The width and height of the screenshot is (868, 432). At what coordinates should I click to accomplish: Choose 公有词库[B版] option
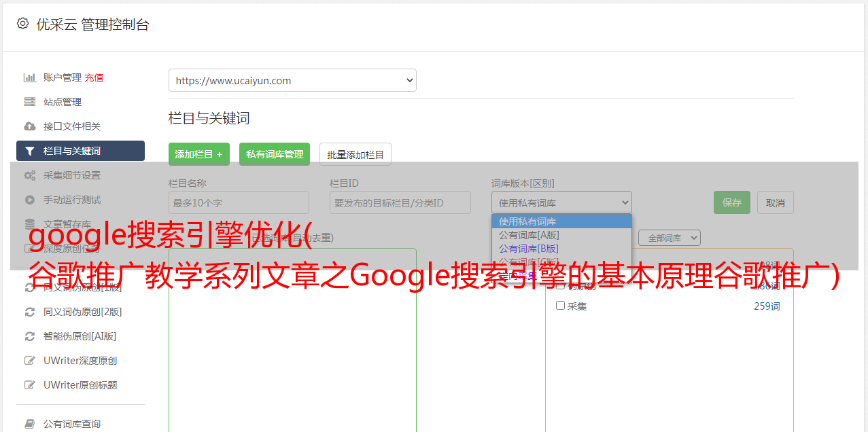(x=561, y=248)
